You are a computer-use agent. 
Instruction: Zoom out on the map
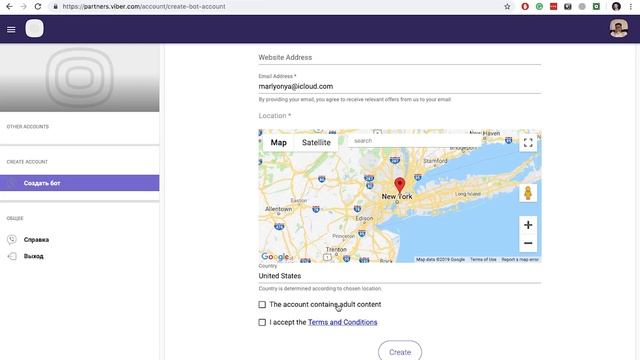tap(528, 243)
